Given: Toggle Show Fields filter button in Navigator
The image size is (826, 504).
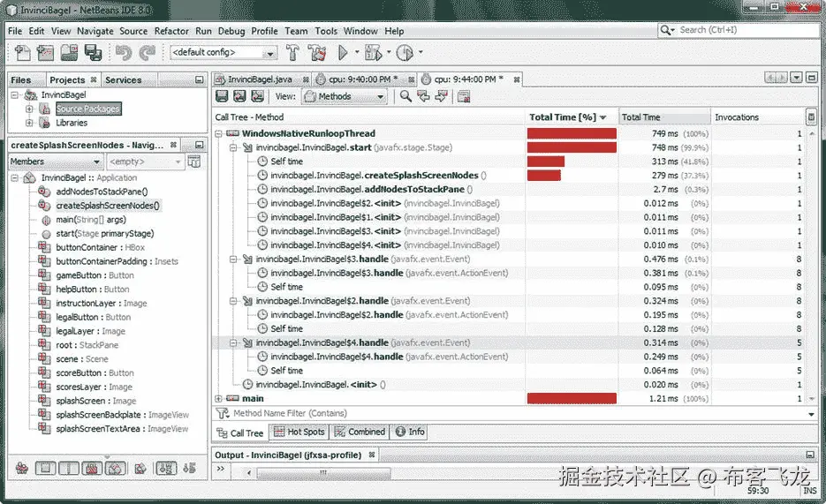Looking at the screenshot, I should point(45,468).
